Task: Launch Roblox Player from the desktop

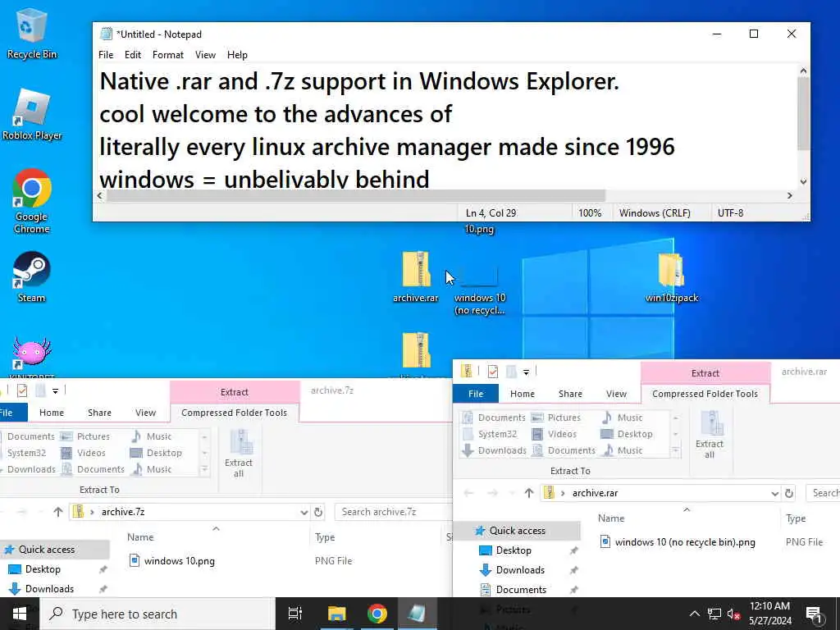Action: pos(32,115)
